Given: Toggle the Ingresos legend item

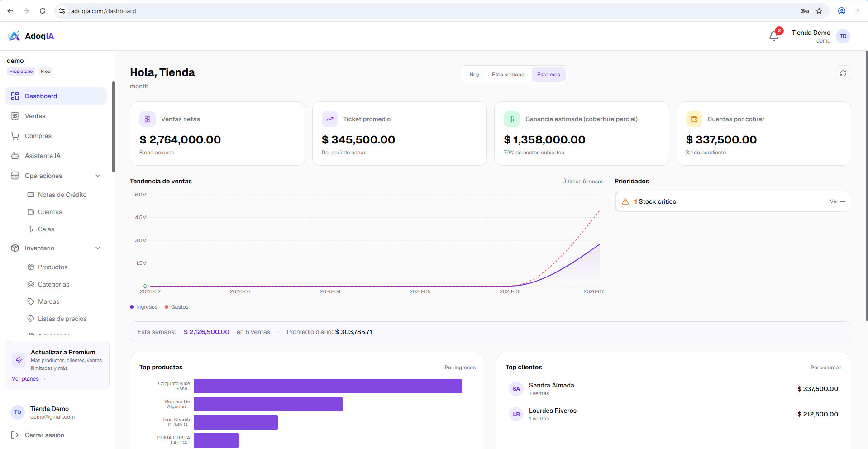Looking at the screenshot, I should pos(144,307).
